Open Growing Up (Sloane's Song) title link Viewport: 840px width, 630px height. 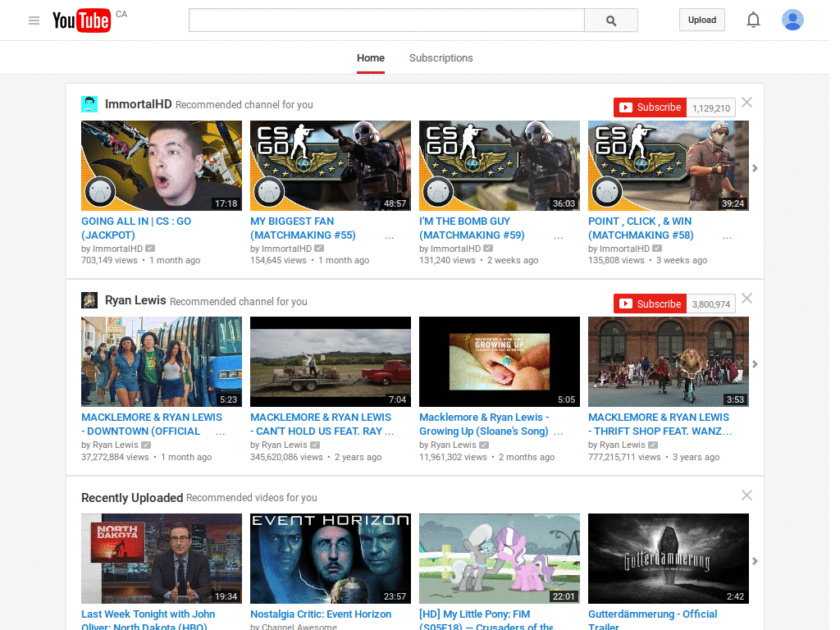click(x=484, y=424)
